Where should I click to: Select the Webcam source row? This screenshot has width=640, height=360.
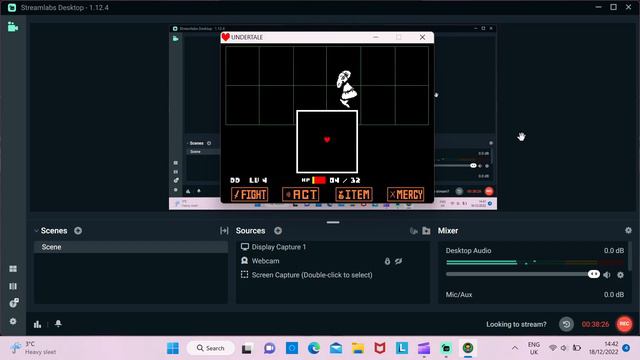[333, 261]
